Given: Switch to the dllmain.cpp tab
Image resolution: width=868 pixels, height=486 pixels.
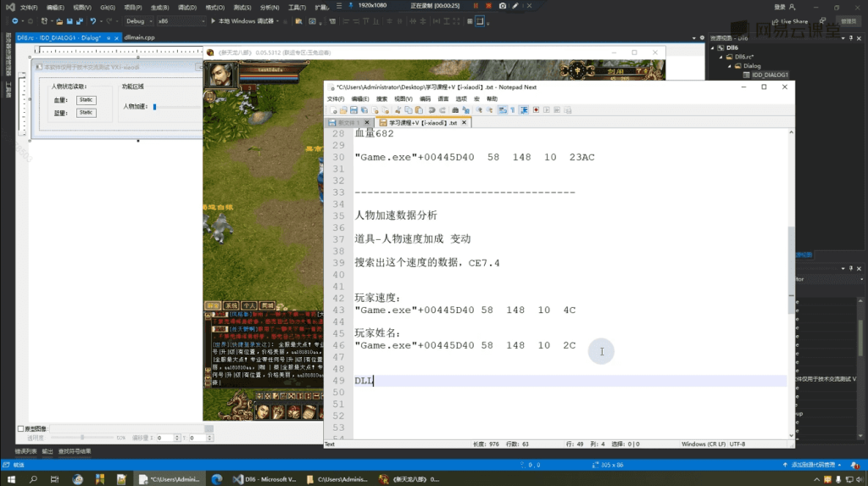Looking at the screenshot, I should point(139,37).
